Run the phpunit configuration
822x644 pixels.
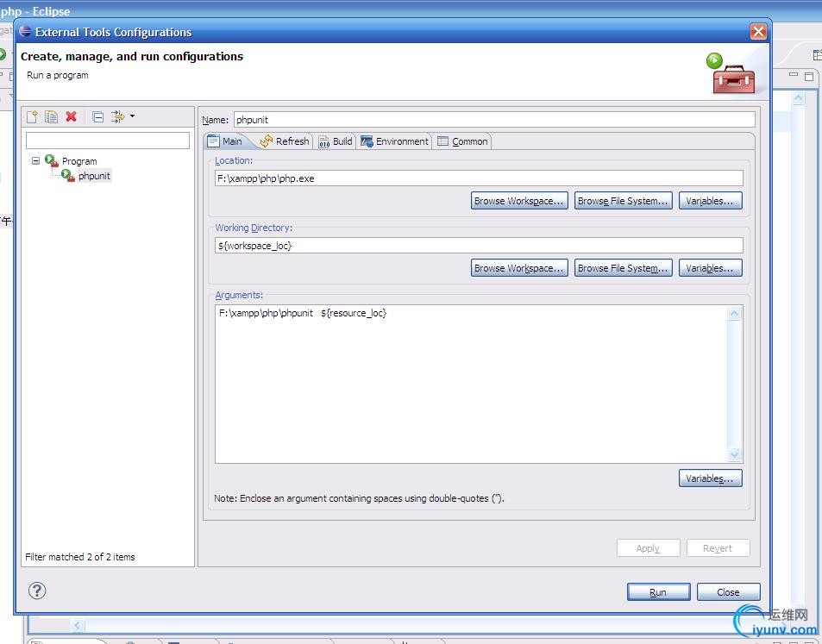coord(658,592)
